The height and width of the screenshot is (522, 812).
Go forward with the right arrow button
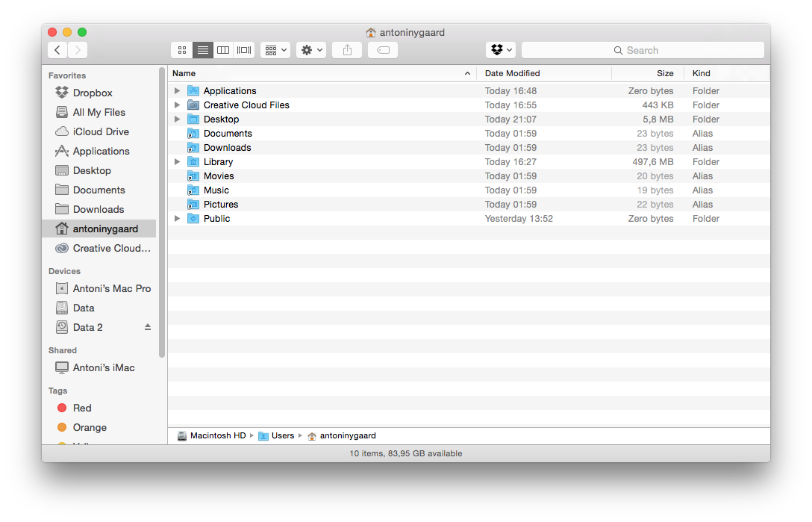point(78,50)
